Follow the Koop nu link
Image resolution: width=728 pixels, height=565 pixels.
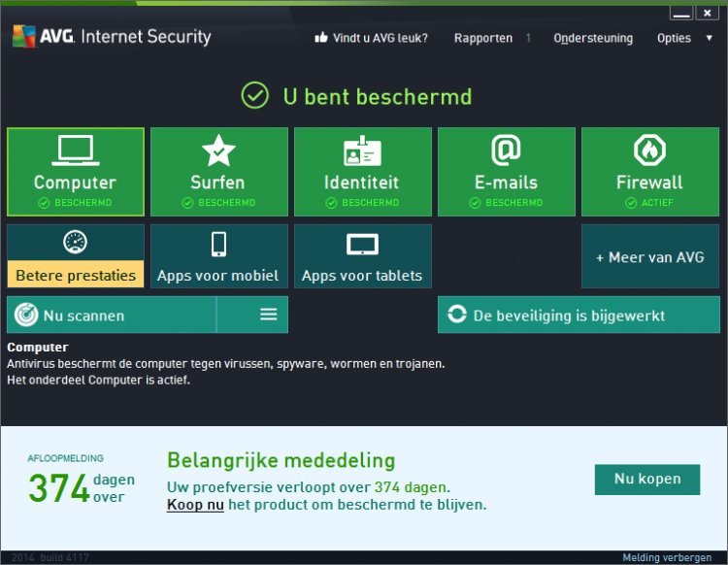(x=195, y=505)
